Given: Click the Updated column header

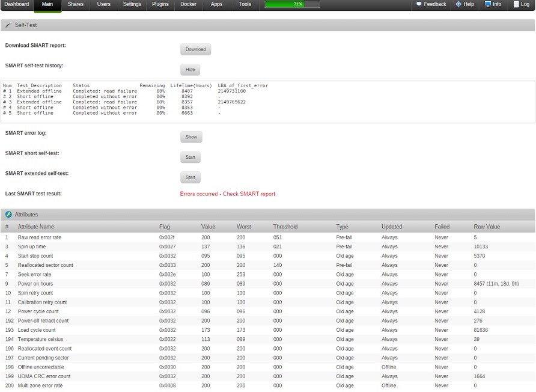Looking at the screenshot, I should (x=392, y=227).
